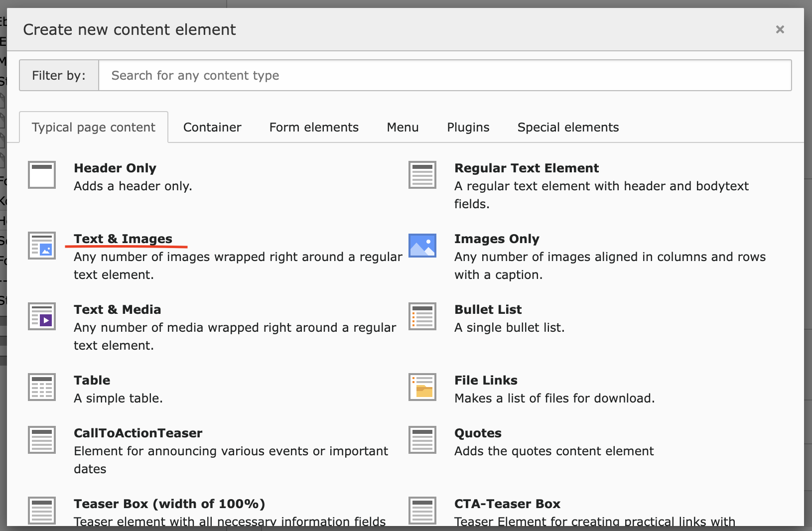Click the Text & Images icon
812x531 pixels.
[x=42, y=246]
